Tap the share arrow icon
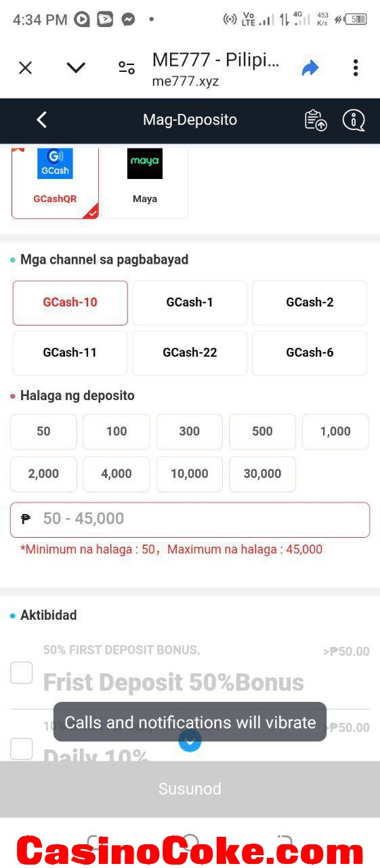380x868 pixels. click(310, 67)
